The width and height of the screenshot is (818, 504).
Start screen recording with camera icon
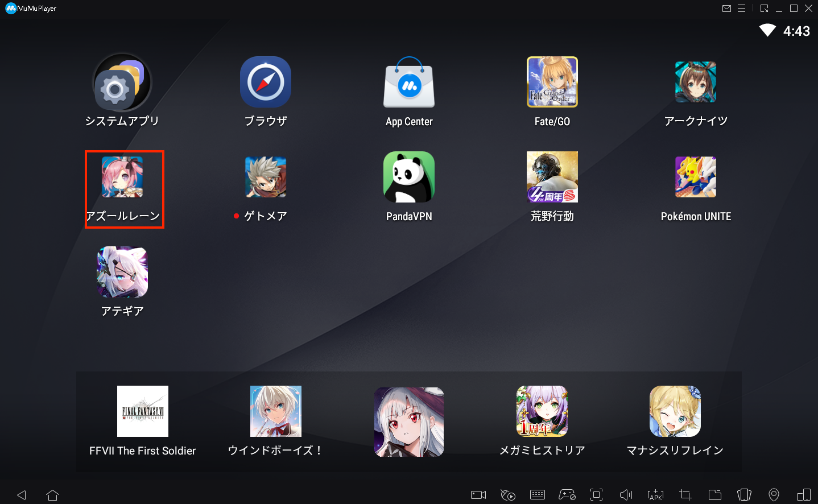click(478, 495)
